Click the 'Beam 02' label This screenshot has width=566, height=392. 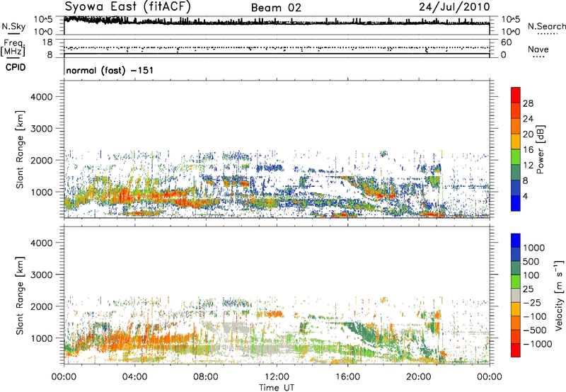276,8
